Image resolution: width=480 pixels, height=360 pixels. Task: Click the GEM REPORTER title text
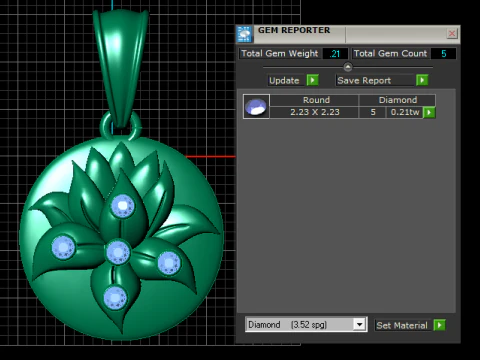tap(294, 30)
